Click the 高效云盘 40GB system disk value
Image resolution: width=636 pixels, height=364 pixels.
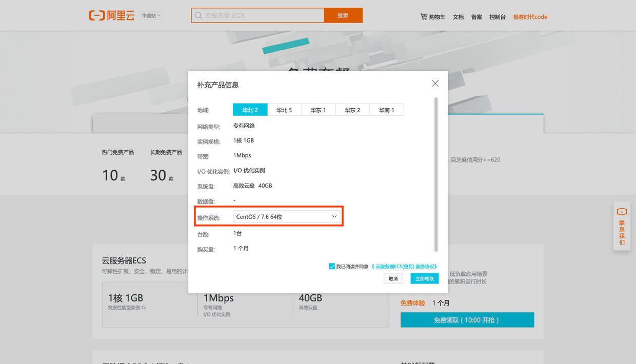252,186
